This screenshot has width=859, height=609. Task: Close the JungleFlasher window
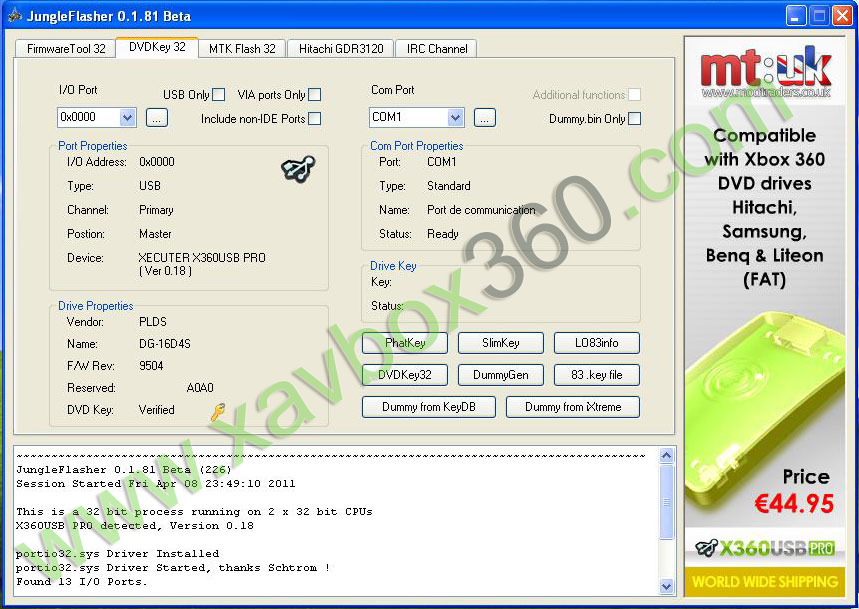coord(842,16)
